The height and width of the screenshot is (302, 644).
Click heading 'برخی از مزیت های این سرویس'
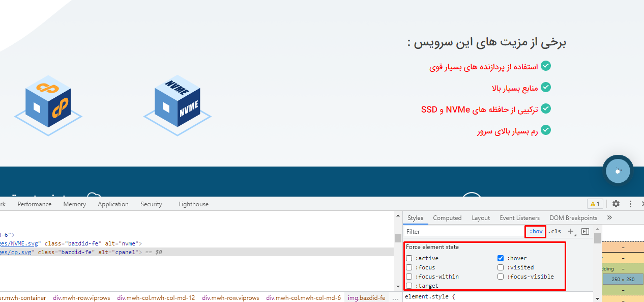click(486, 42)
